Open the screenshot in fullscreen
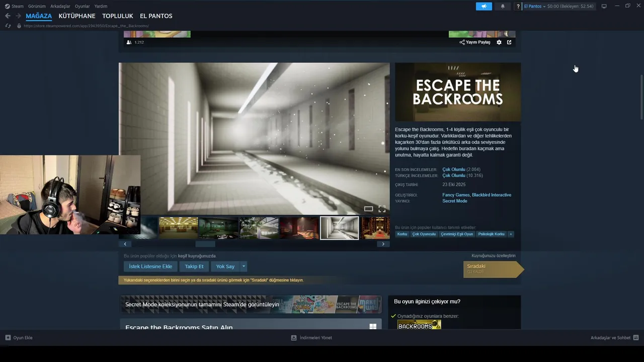The image size is (644, 362). point(382,209)
